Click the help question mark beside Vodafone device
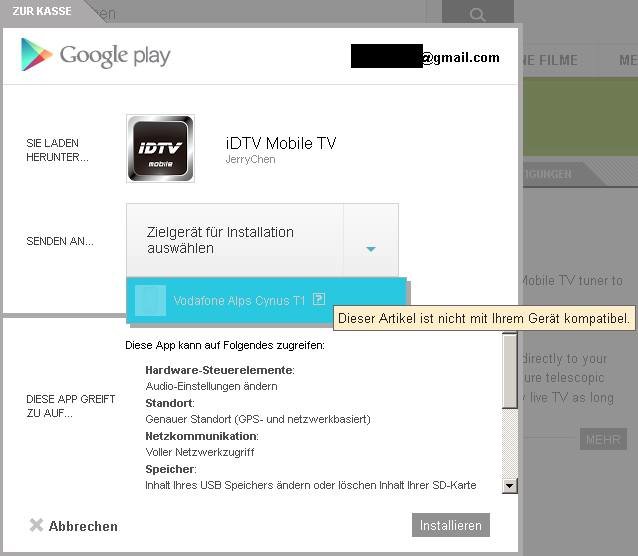This screenshot has height=556, width=638. [319, 299]
